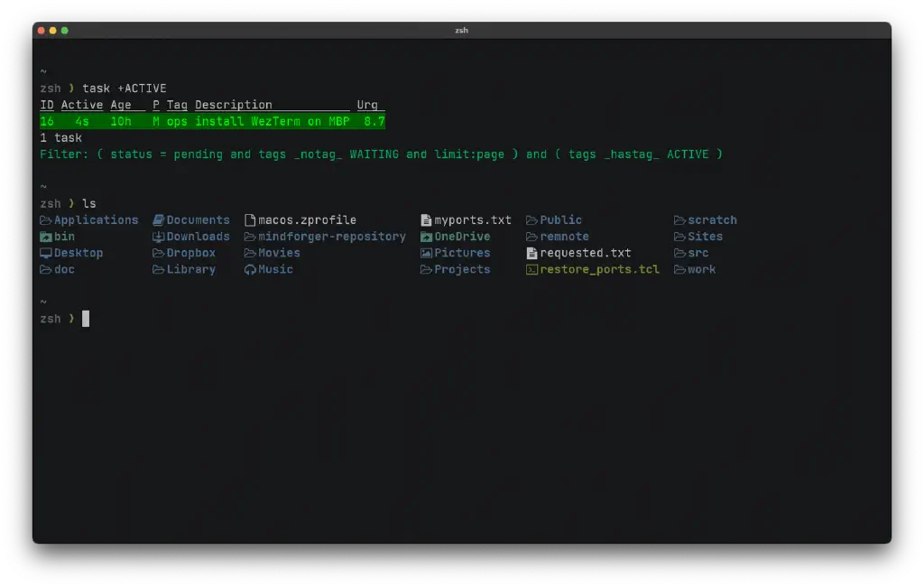
Task: Click the terminal cursor at the last prompt
Action: tap(86, 319)
